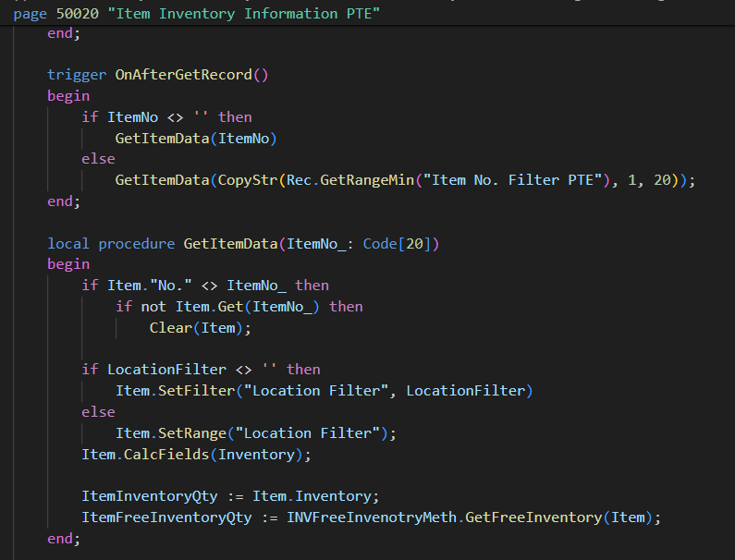Click the page number 50020
The width and height of the screenshot is (735, 560).
78,14
